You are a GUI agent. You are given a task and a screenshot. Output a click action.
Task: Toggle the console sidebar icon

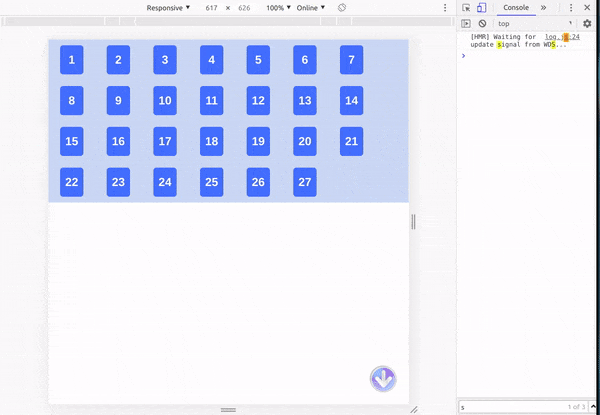(466, 23)
